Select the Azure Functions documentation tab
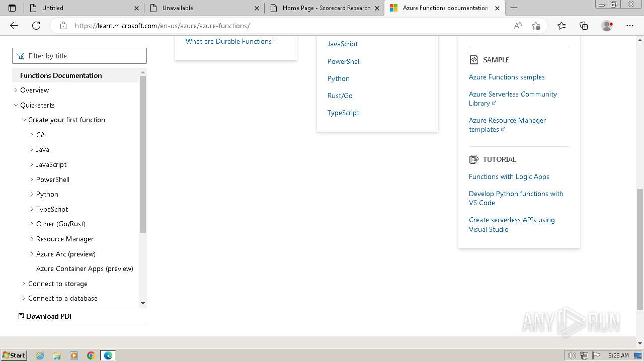 pos(445,8)
